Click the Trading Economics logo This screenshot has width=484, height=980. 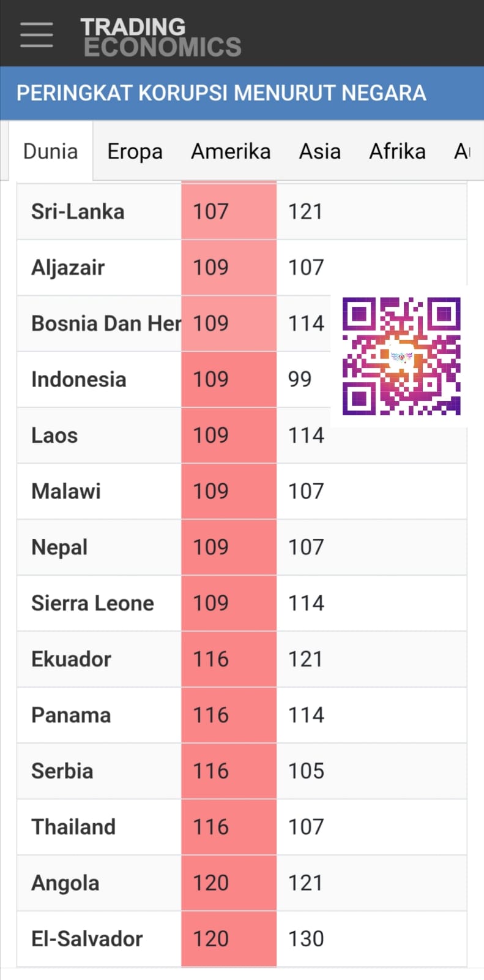[x=161, y=37]
